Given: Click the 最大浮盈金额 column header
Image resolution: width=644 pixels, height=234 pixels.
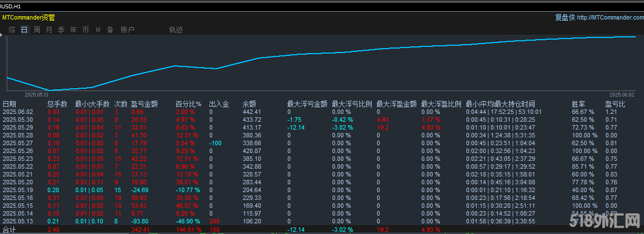Looking at the screenshot, I should pos(397,104).
